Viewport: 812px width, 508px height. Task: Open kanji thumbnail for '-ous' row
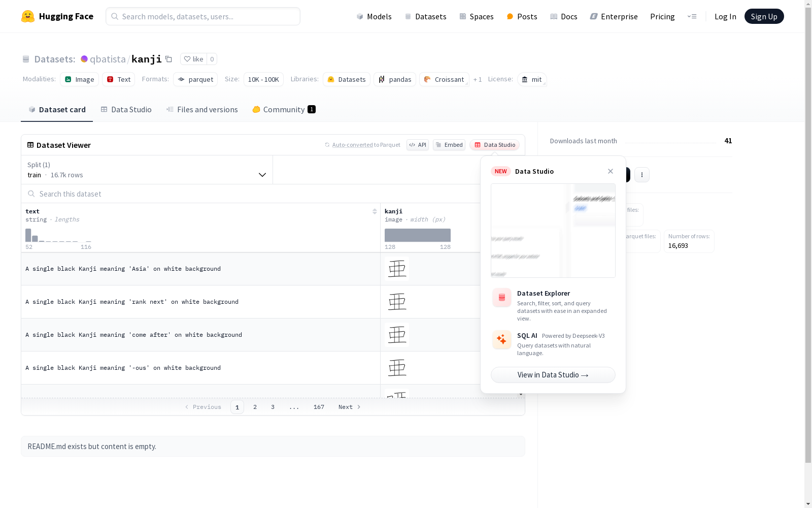pos(397,368)
